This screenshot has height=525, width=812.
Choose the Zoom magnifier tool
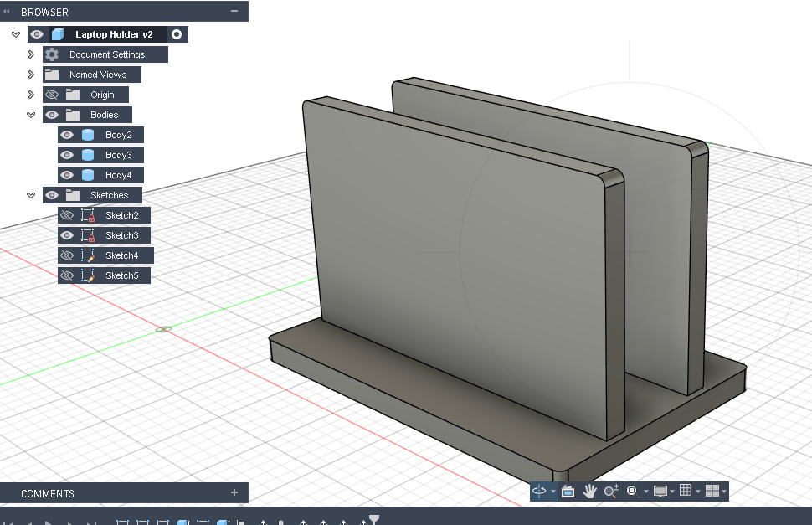(x=611, y=491)
